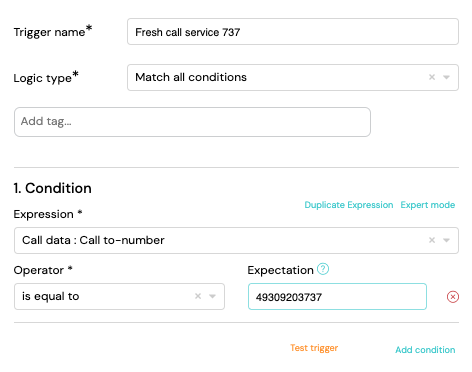Expand the Expression dropdown arrow
Screen dimensions: 472x372
tap(446, 240)
